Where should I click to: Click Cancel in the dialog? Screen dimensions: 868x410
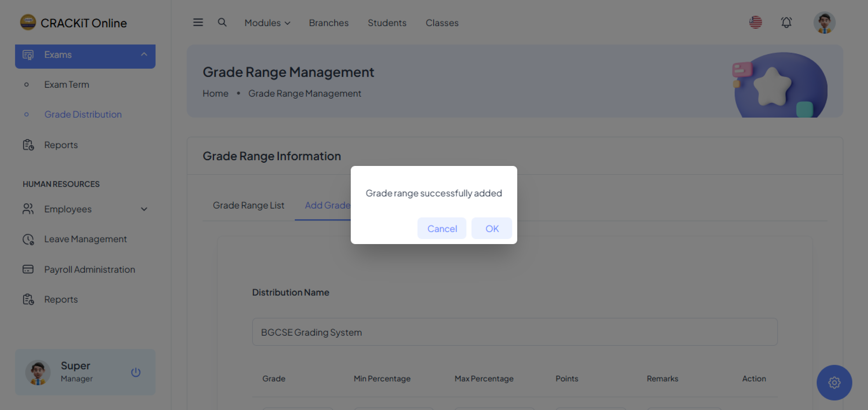[442, 229]
